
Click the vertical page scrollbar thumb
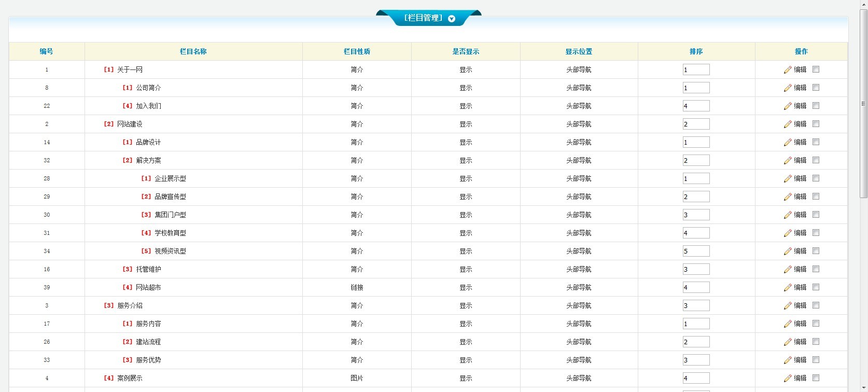[863, 104]
